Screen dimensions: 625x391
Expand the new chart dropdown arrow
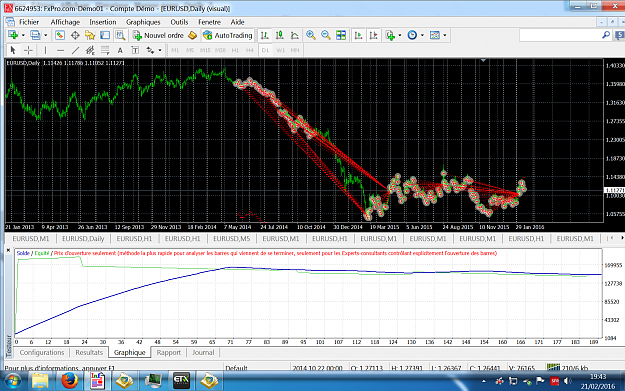pyautogui.click(x=23, y=35)
